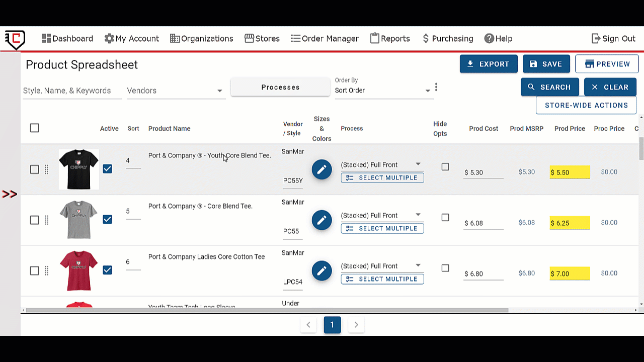
Task: Open My Account menu
Action: (x=132, y=38)
